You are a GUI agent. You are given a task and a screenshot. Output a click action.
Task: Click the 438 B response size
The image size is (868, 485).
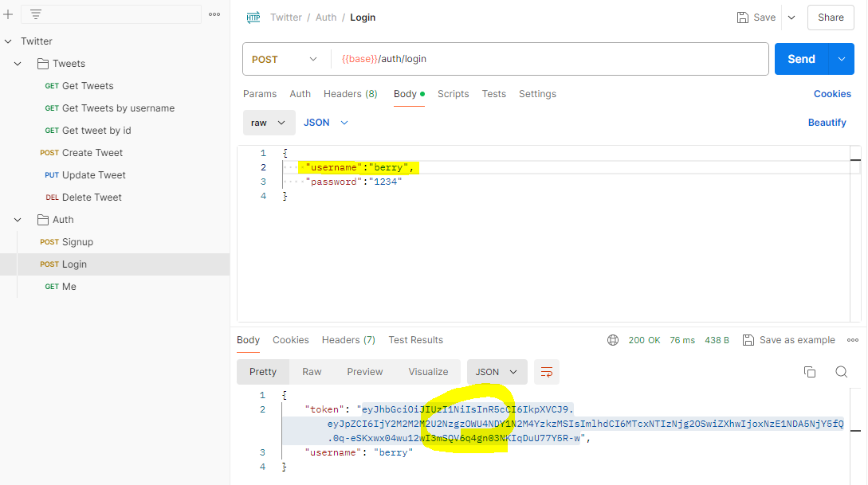717,340
